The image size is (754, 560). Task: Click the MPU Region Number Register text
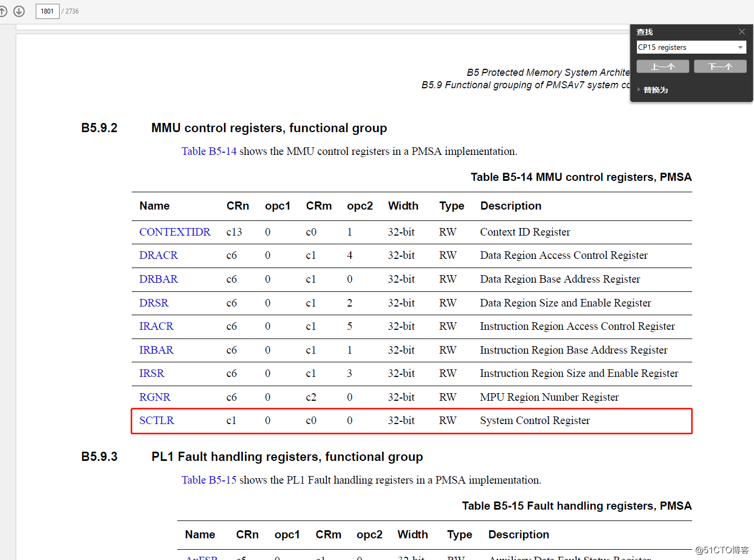(x=549, y=397)
